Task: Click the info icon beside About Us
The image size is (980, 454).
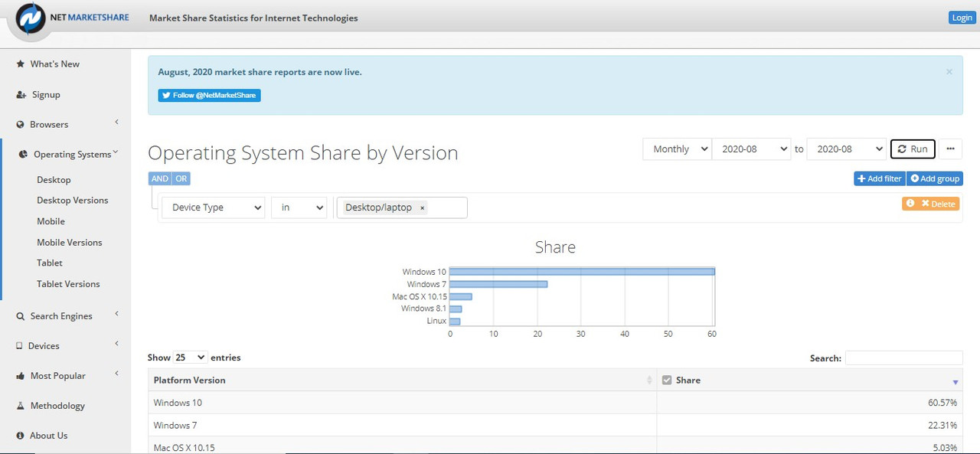Action: (x=21, y=436)
